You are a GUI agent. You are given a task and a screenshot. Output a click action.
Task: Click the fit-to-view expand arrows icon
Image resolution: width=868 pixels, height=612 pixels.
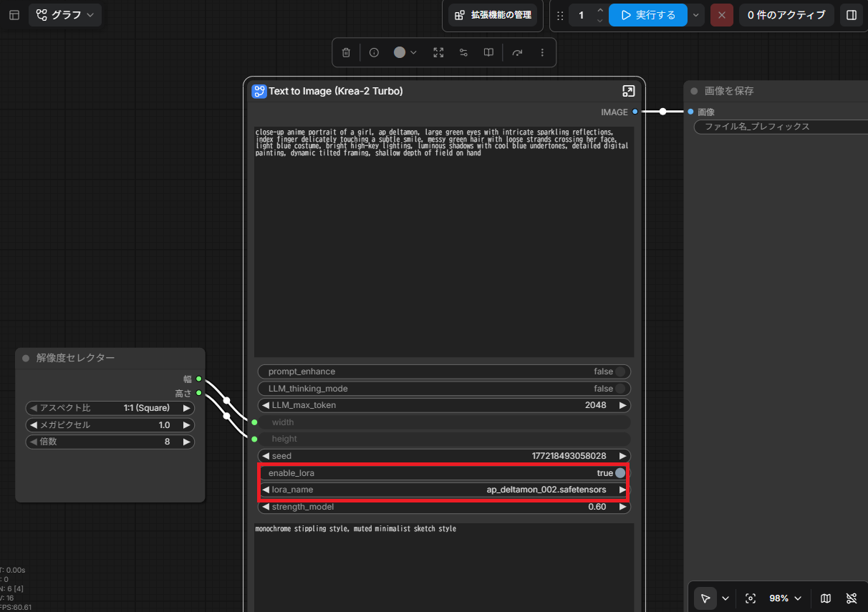coord(438,52)
